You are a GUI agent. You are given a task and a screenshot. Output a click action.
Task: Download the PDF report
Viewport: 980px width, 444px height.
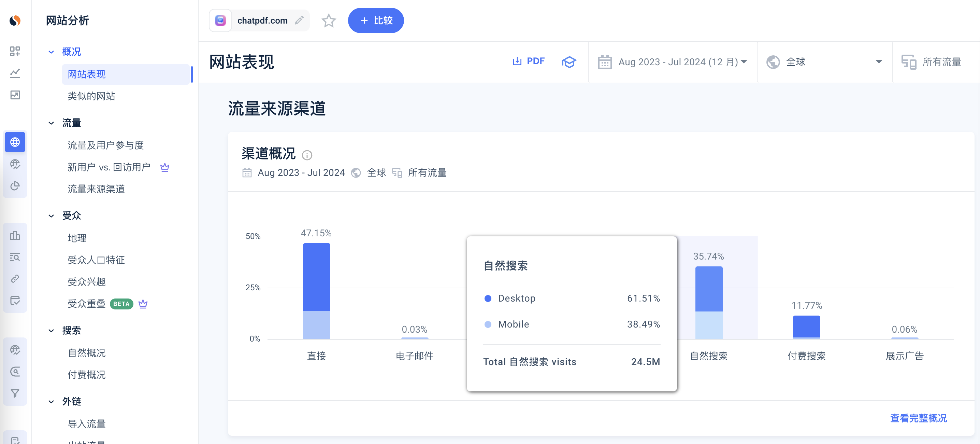[529, 61]
